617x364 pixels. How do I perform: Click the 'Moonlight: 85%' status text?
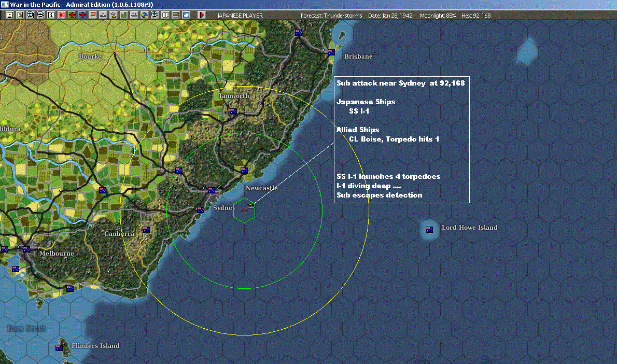coord(438,16)
